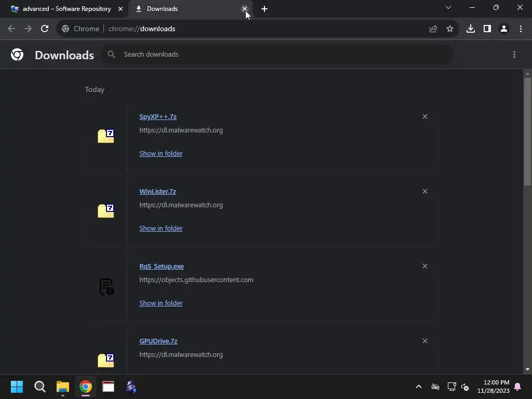
Task: Go back using the browser back arrow
Action: point(11,29)
